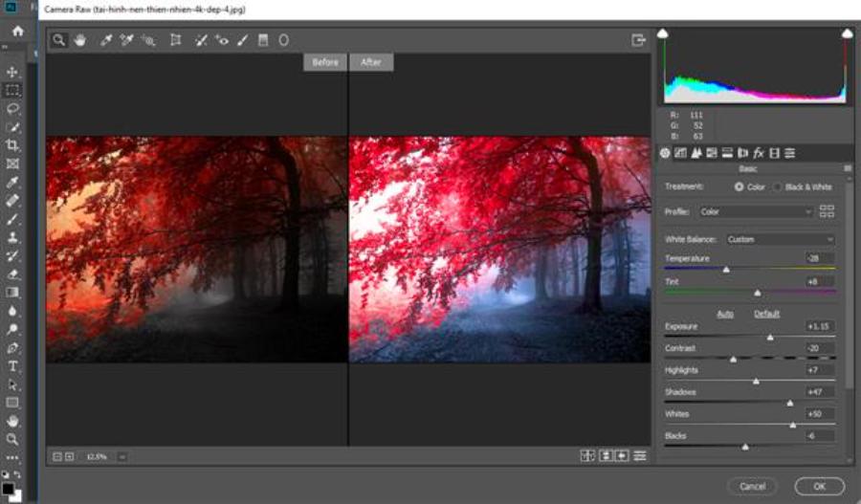Click the profile browser grid icon
861x504 pixels.
click(828, 211)
